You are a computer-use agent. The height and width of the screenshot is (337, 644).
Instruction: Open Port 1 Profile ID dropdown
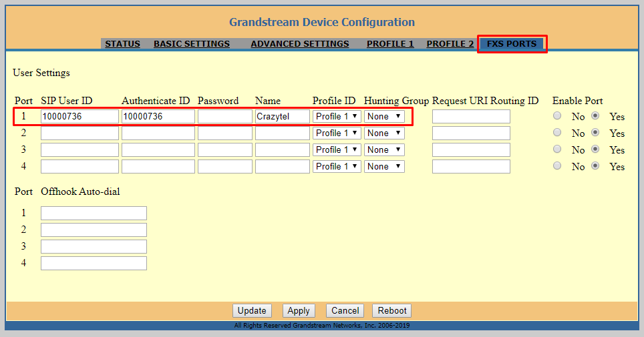[x=337, y=116]
